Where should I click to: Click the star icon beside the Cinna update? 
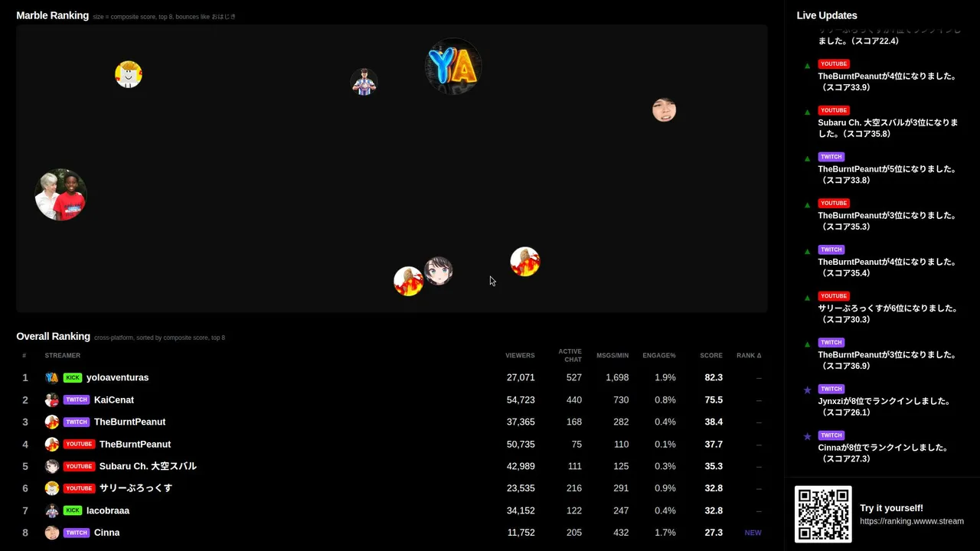[x=807, y=436]
